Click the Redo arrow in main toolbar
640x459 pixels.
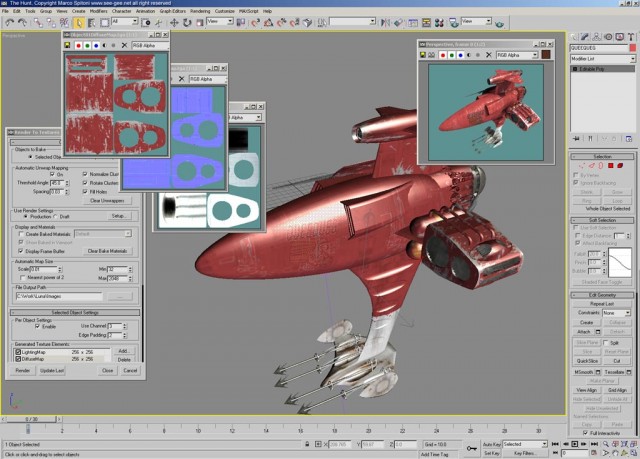[x=22, y=22]
